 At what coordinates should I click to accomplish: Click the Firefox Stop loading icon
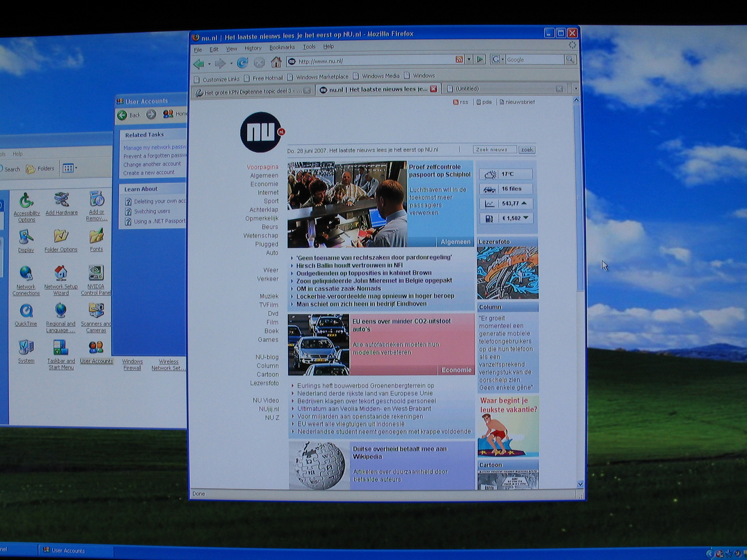point(259,63)
